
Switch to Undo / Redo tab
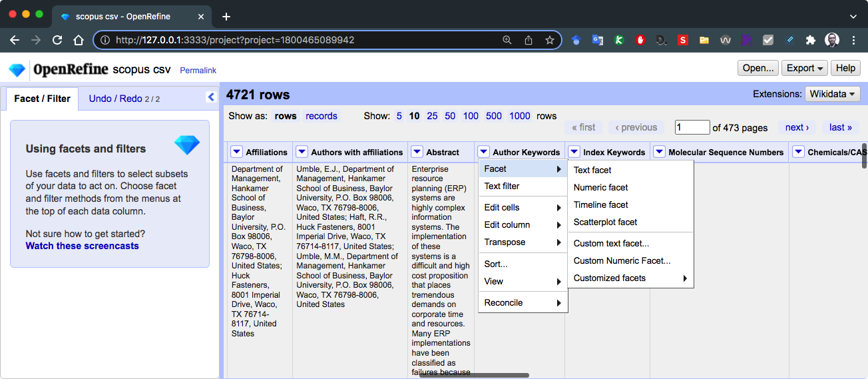tap(124, 99)
